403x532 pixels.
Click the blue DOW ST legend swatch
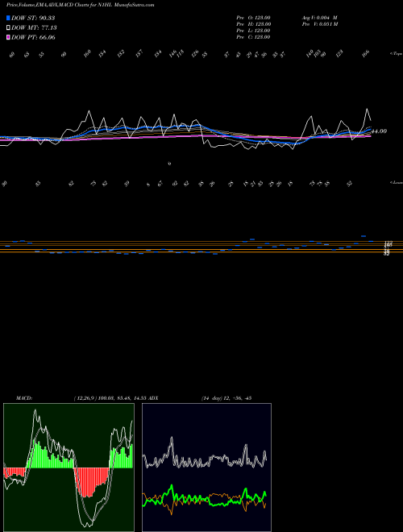click(8, 18)
